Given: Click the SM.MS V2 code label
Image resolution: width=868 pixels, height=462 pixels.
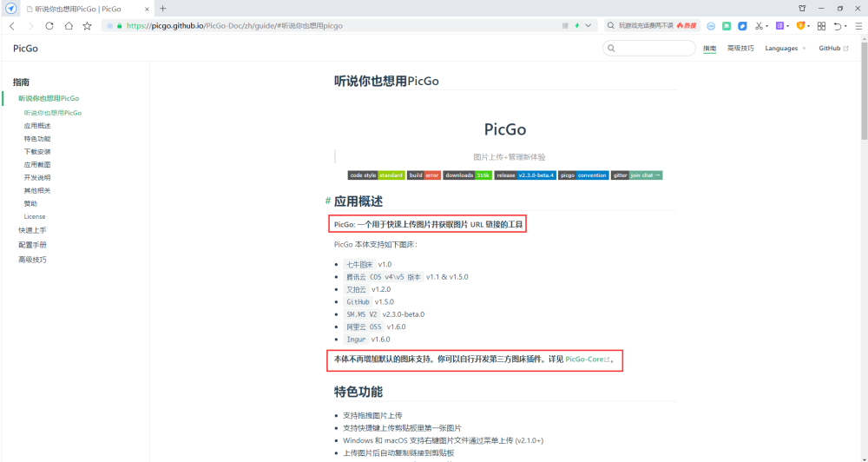Looking at the screenshot, I should coord(361,314).
